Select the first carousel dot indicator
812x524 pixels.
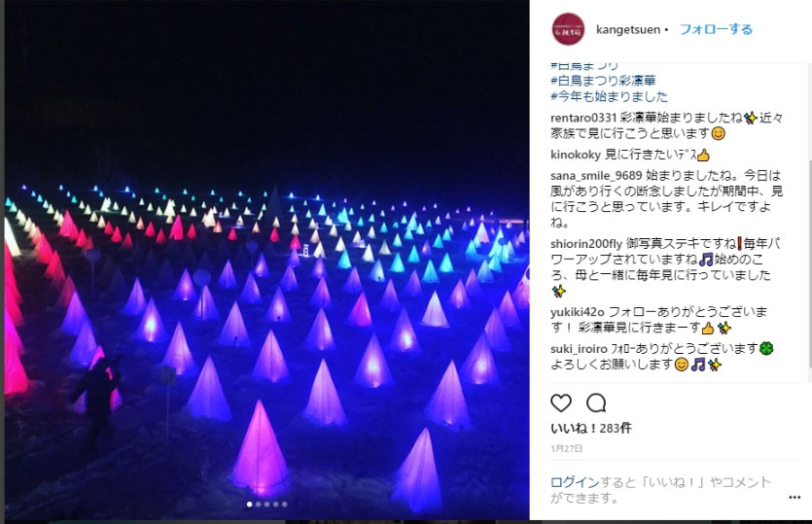point(250,504)
